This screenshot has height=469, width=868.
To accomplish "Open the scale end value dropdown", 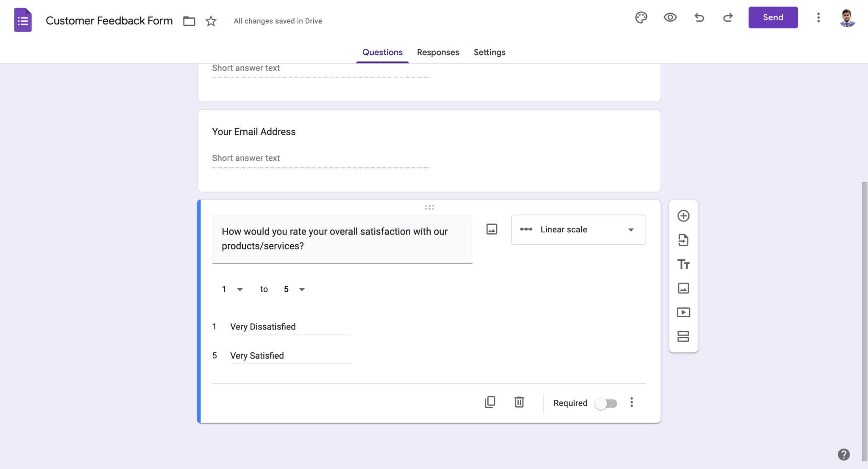I will (294, 289).
